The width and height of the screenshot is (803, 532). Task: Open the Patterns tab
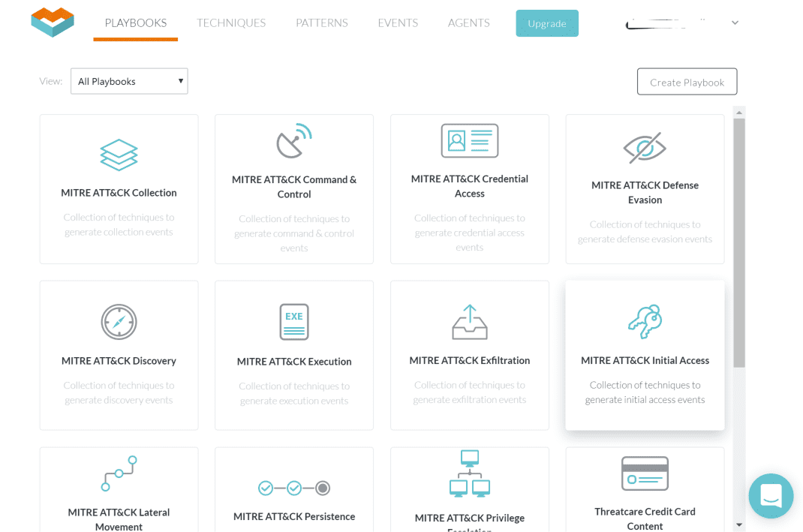[322, 23]
